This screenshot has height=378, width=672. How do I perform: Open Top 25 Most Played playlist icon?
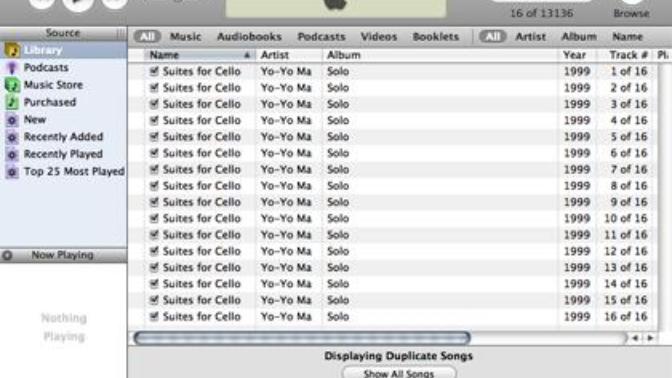12,172
